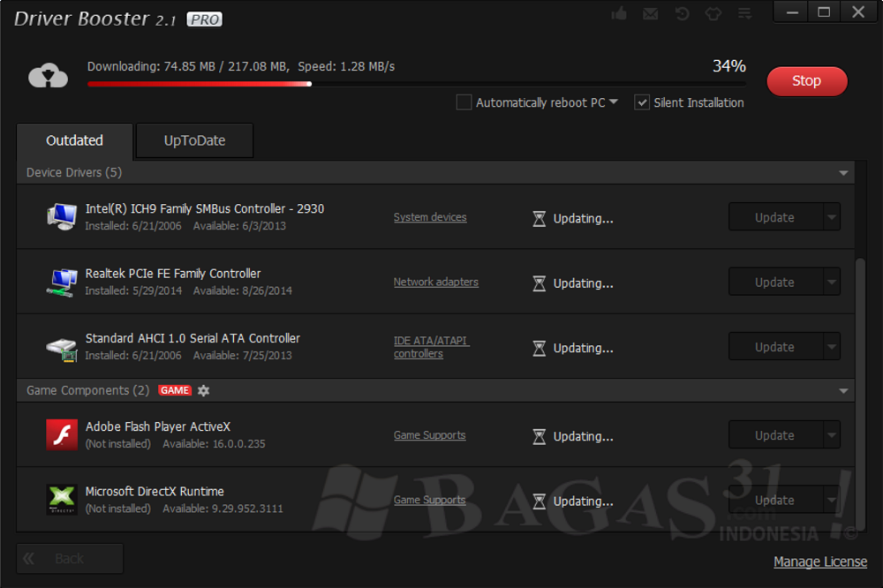Switch to the UpToDate tab
The width and height of the screenshot is (883, 588).
click(194, 140)
